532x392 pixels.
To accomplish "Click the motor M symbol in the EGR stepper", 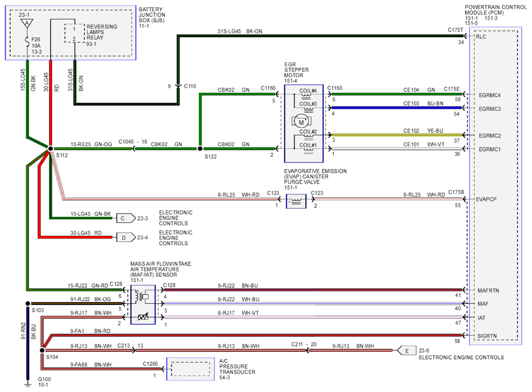I will [301, 121].
